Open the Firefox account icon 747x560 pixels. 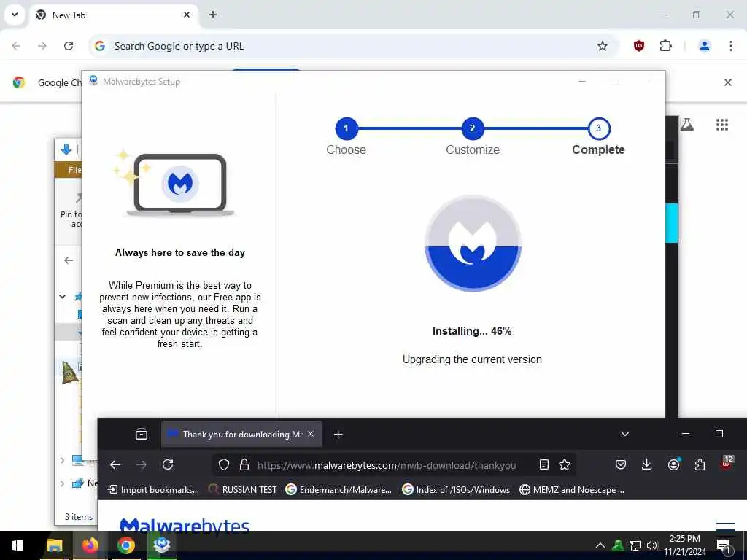click(673, 464)
